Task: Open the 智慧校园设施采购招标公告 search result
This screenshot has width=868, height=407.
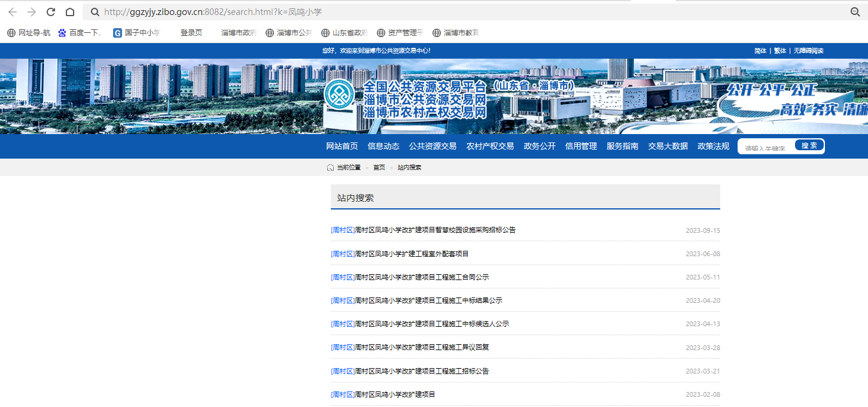Action: pos(435,230)
